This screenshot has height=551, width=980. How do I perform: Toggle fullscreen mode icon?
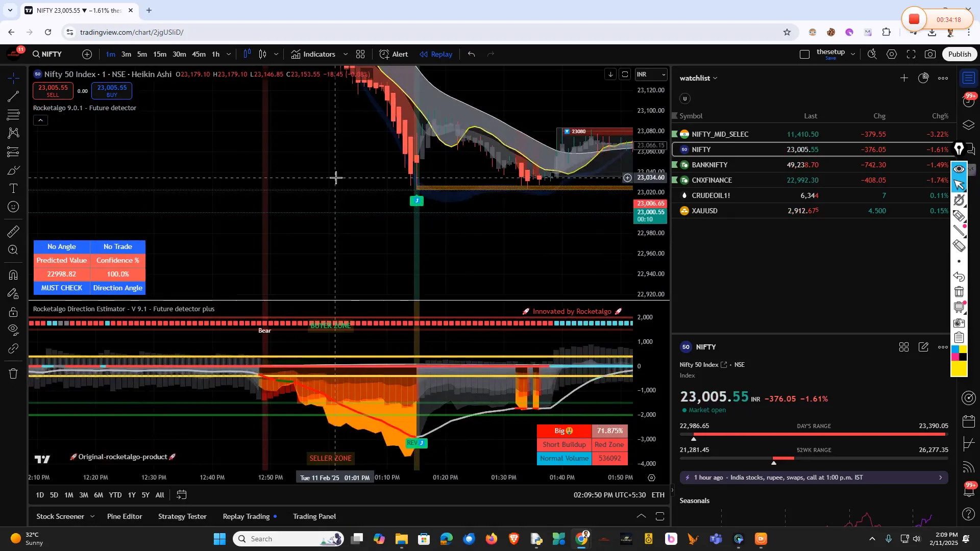point(911,54)
